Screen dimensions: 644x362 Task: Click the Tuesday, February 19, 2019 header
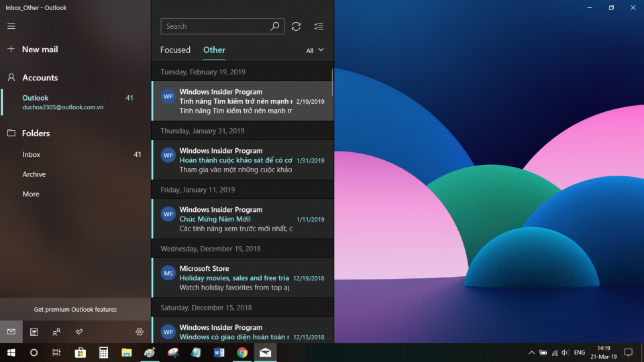point(243,72)
